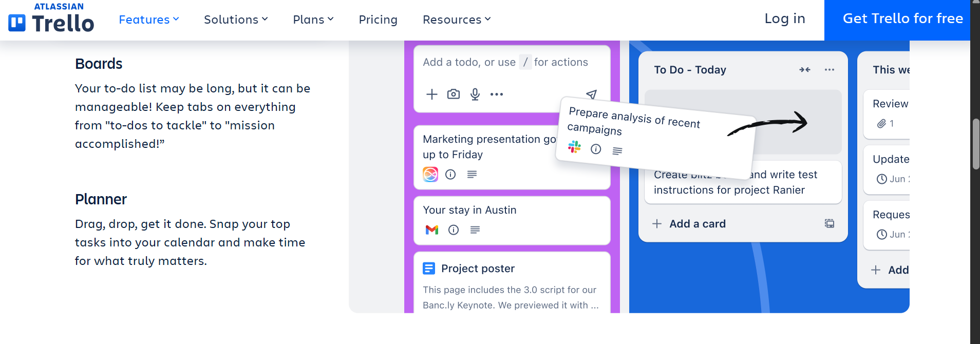Image resolution: width=980 pixels, height=344 pixels.
Task: Open the To Do - Today options menu
Action: pyautogui.click(x=829, y=70)
